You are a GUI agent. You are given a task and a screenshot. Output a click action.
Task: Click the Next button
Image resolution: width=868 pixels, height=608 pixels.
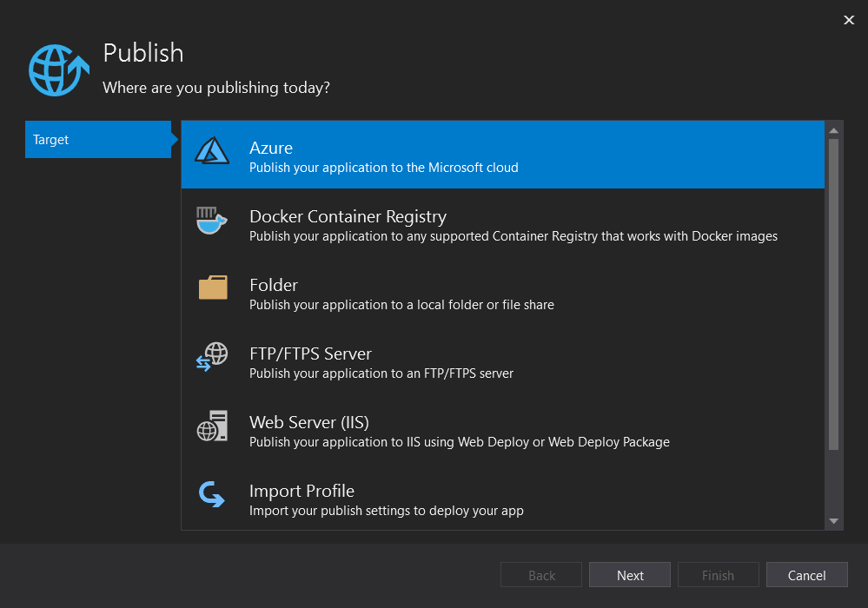click(629, 574)
